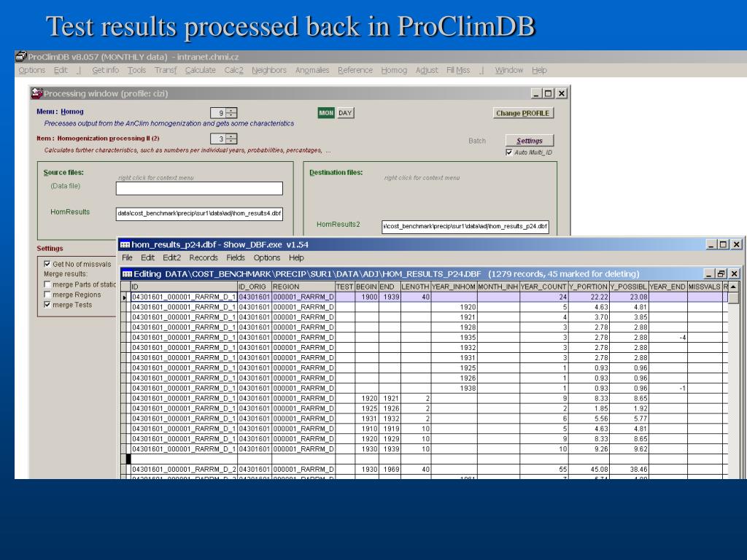Open the Anomalies menu
Screen dimensions: 747x560
click(x=312, y=70)
